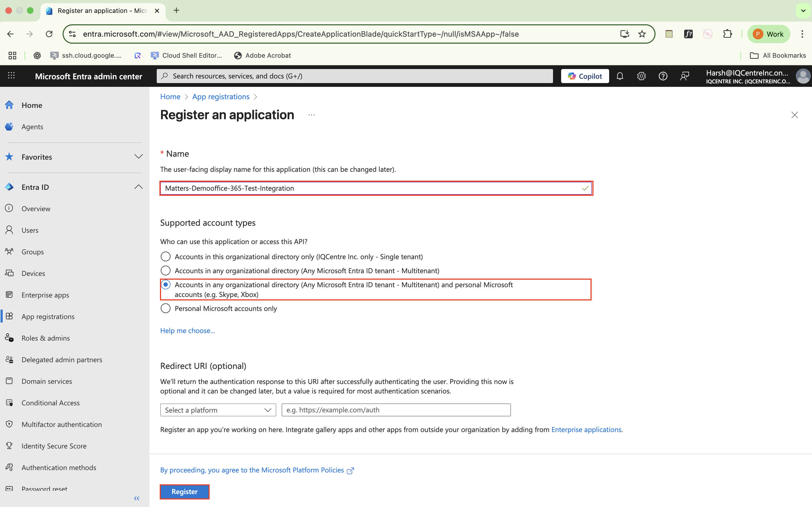Open Roles & admins
This screenshot has width=812, height=507.
click(46, 338)
